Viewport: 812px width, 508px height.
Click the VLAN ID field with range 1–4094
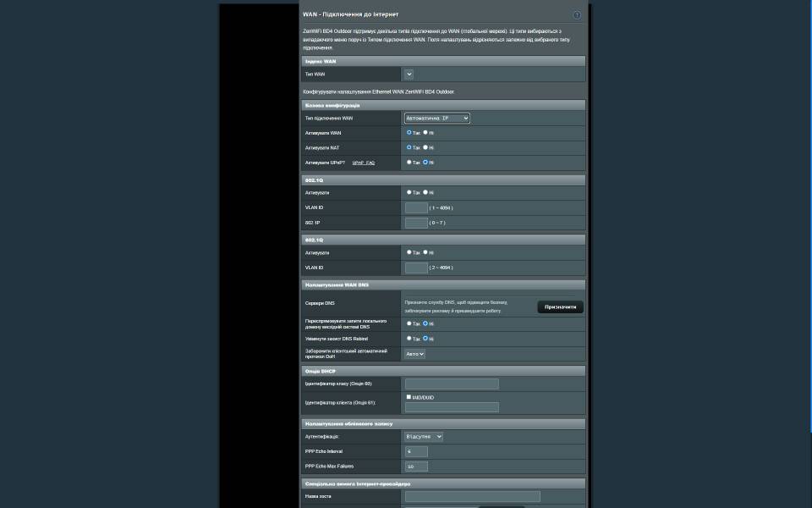coord(416,207)
